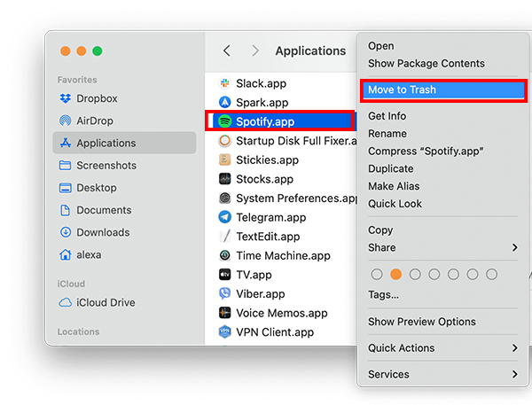532x405 pixels.
Task: Open Documents label in sidebar
Action: 104,210
